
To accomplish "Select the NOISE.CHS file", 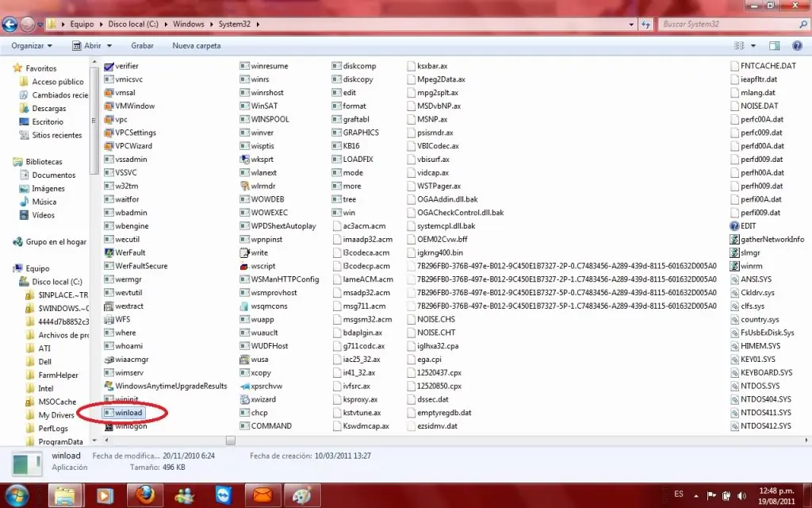I will click(431, 319).
